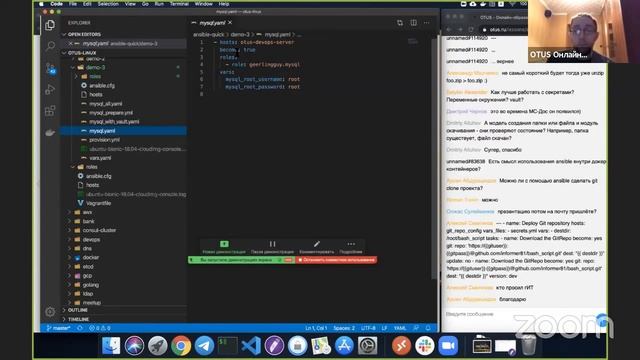
Task: Open the View menu
Action: pos(130,4)
